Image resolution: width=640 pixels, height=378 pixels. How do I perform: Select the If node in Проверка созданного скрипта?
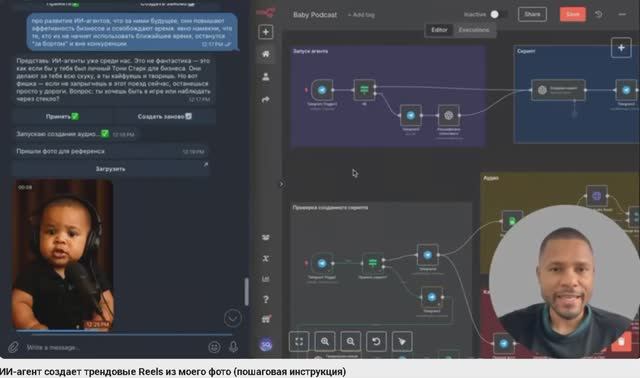point(373,263)
